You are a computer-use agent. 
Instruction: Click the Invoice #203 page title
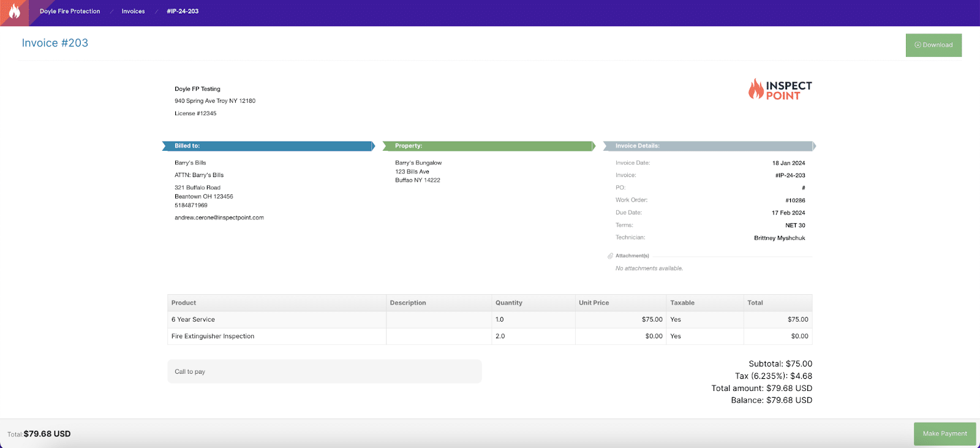55,43
